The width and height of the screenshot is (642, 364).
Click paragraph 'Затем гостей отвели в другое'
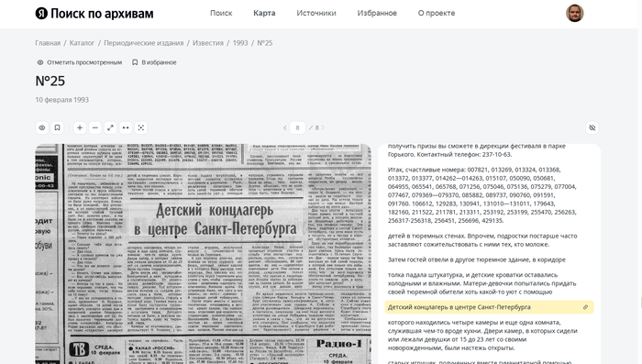click(x=477, y=259)
